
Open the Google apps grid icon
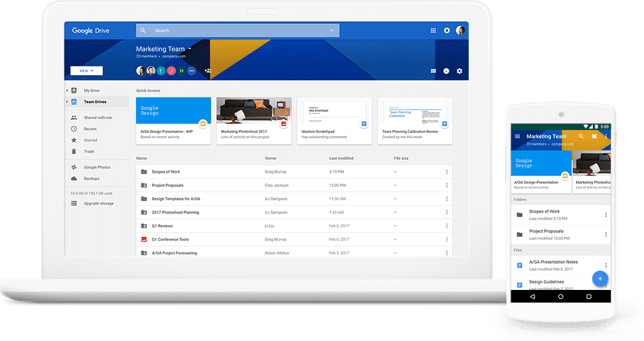[x=433, y=31]
